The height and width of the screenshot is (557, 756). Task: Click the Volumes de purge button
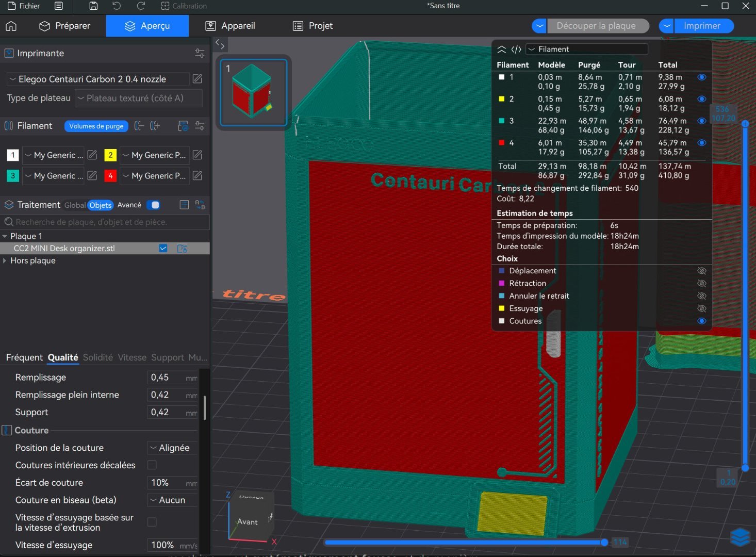point(96,126)
